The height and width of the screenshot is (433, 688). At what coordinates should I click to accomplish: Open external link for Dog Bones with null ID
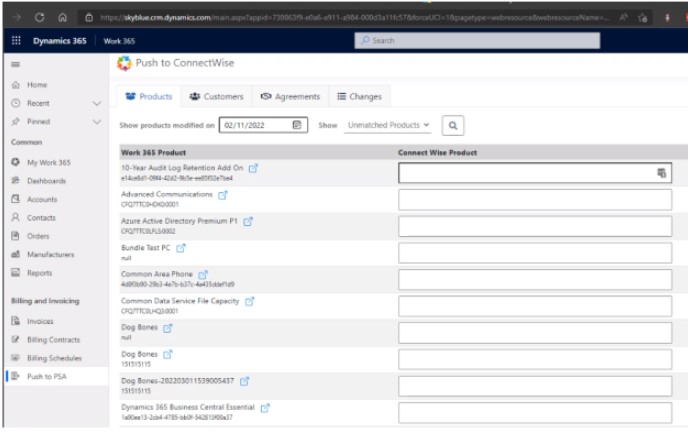[x=168, y=328]
